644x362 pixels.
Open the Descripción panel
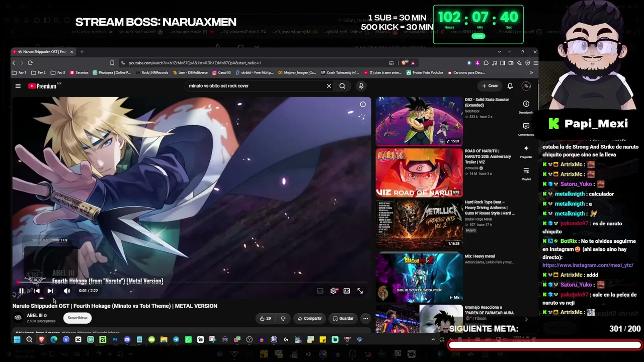[526, 107]
